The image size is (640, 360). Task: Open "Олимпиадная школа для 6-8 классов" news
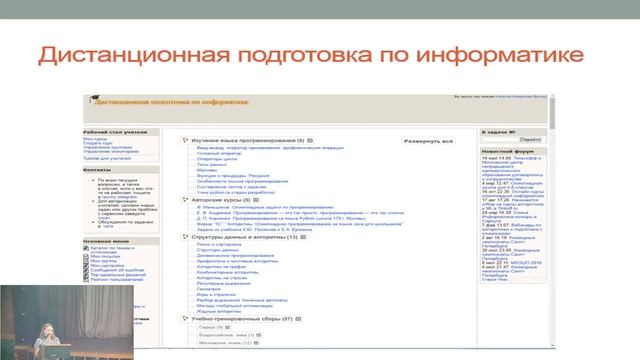(x=512, y=185)
